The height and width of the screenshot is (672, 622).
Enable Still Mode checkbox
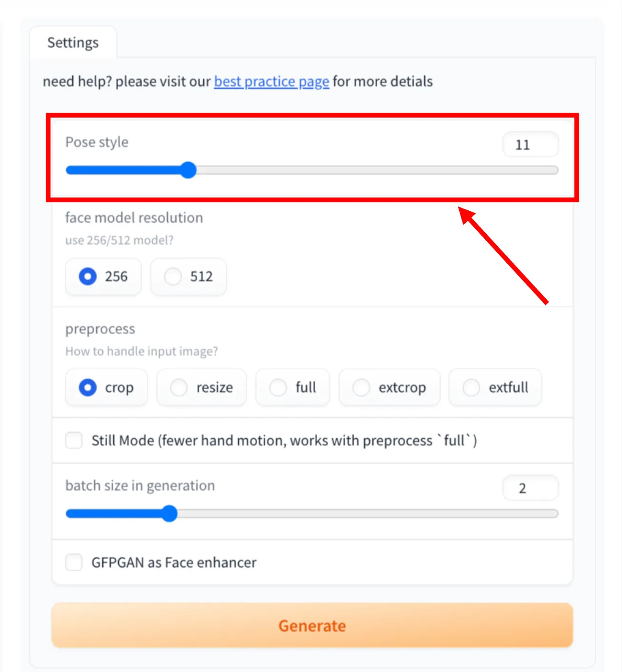(x=74, y=440)
